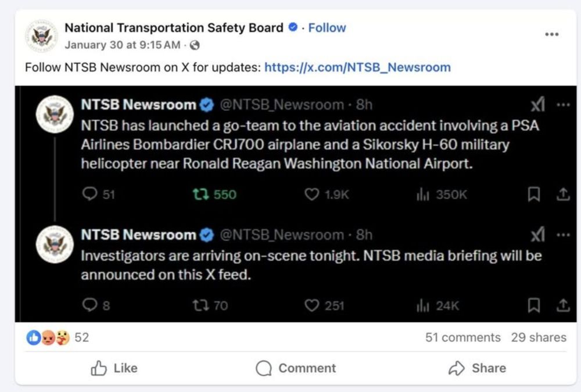Open the second tweet's three-dot menu
The image size is (581, 392).
(562, 235)
